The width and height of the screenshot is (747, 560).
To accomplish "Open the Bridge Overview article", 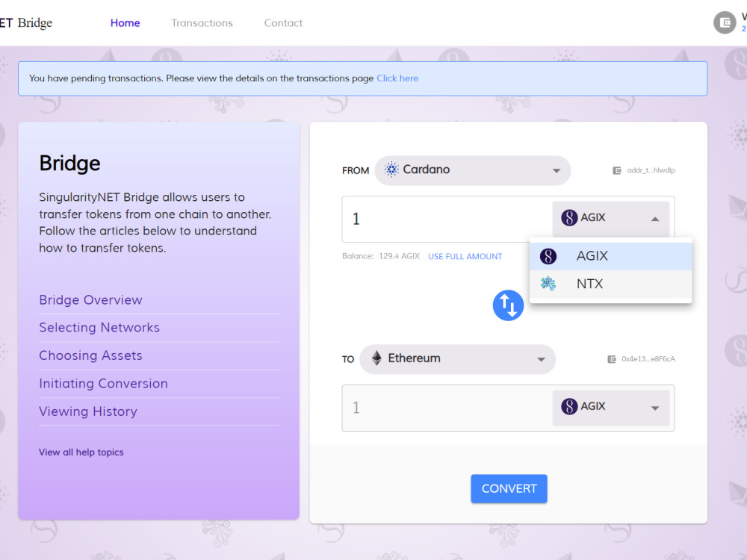I will tap(90, 300).
